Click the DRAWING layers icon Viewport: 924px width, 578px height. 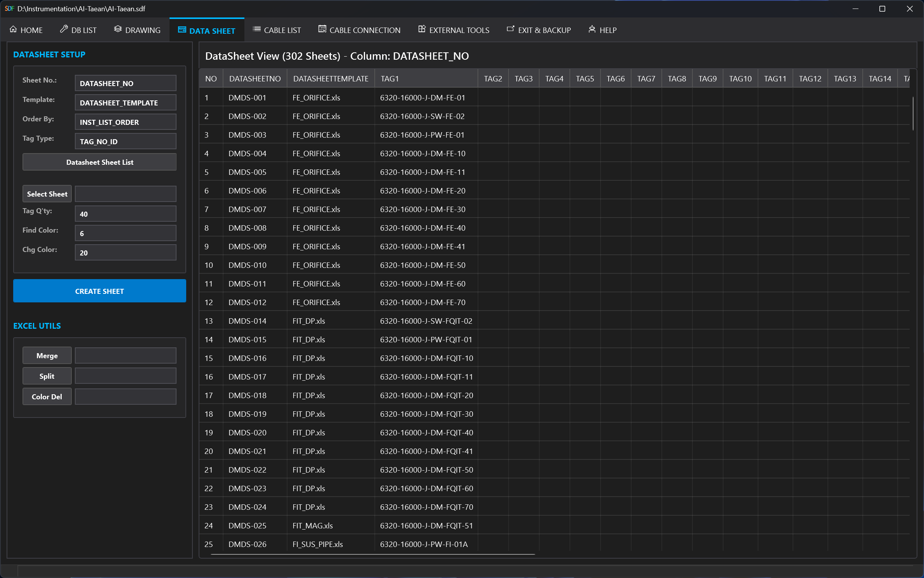[118, 29]
